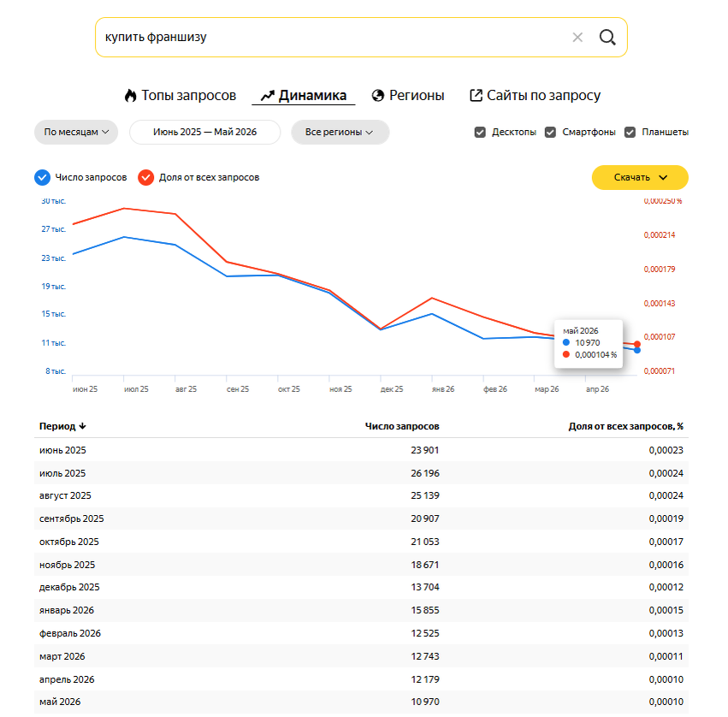The width and height of the screenshot is (728, 717).
Task: Open the Скачать download dropdown
Action: [640, 177]
